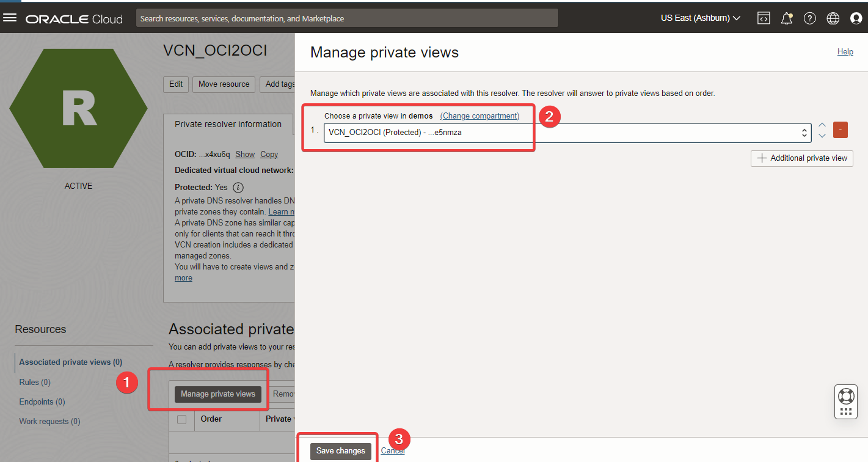The image size is (868, 462).
Task: Remove private view with red minus button
Action: [x=841, y=130]
